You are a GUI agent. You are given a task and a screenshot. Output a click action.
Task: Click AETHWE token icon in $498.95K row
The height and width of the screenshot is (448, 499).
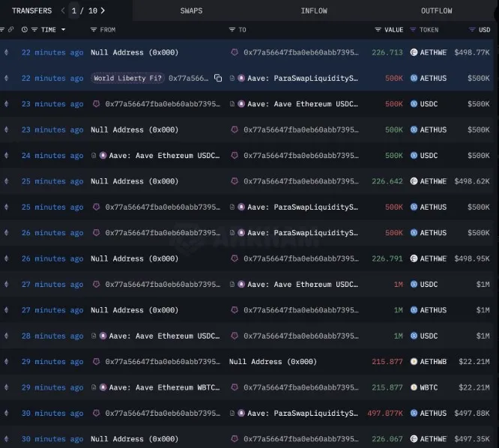(x=414, y=258)
